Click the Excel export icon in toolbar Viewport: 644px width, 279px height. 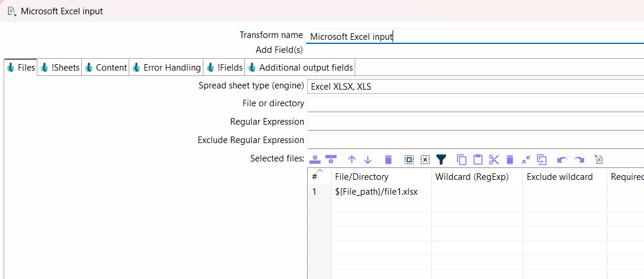pyautogui.click(x=600, y=159)
